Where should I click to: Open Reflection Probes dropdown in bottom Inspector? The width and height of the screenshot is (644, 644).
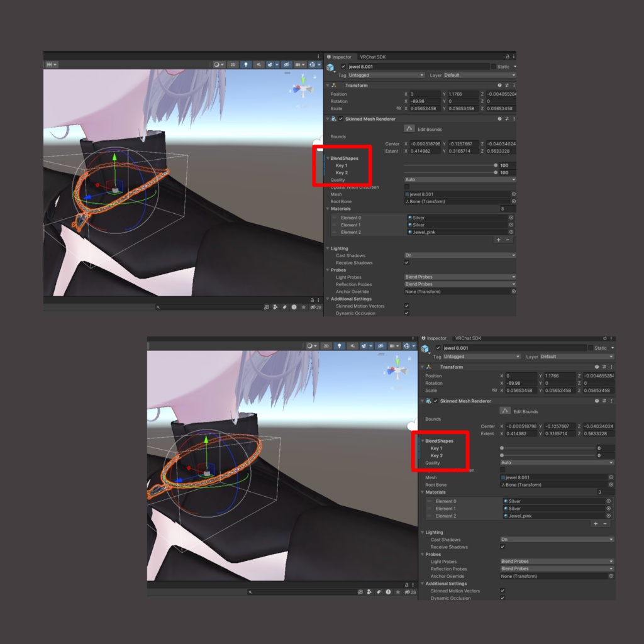tap(557, 569)
